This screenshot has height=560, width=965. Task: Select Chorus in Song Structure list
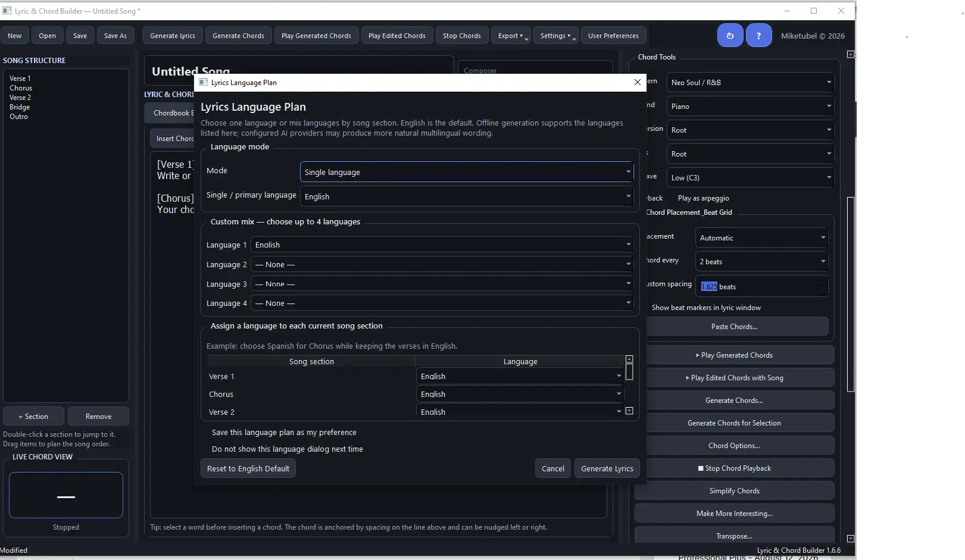pyautogui.click(x=21, y=87)
